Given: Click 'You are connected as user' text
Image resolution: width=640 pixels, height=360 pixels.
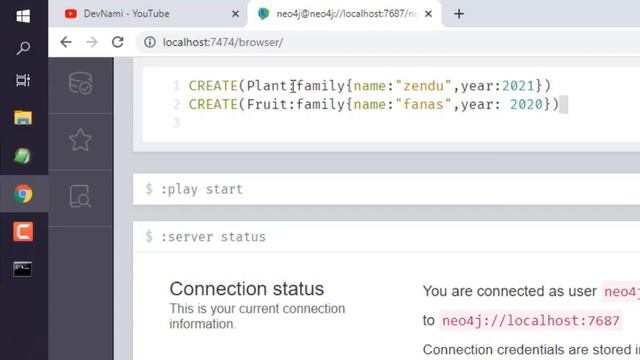Looking at the screenshot, I should tap(510, 291).
